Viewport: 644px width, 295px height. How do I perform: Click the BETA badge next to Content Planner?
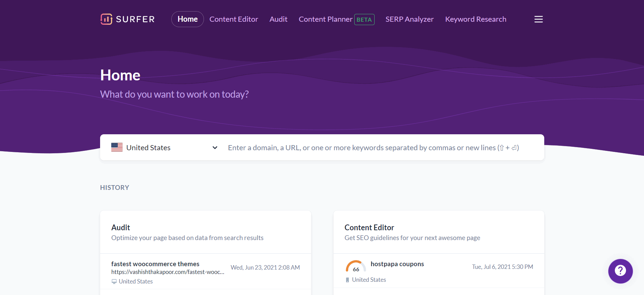pos(364,19)
